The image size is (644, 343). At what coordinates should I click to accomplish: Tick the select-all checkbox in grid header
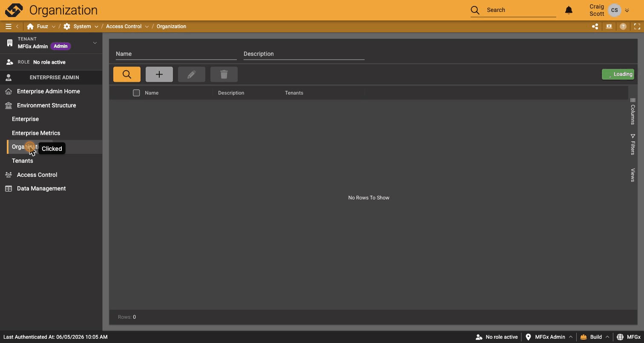point(136,93)
